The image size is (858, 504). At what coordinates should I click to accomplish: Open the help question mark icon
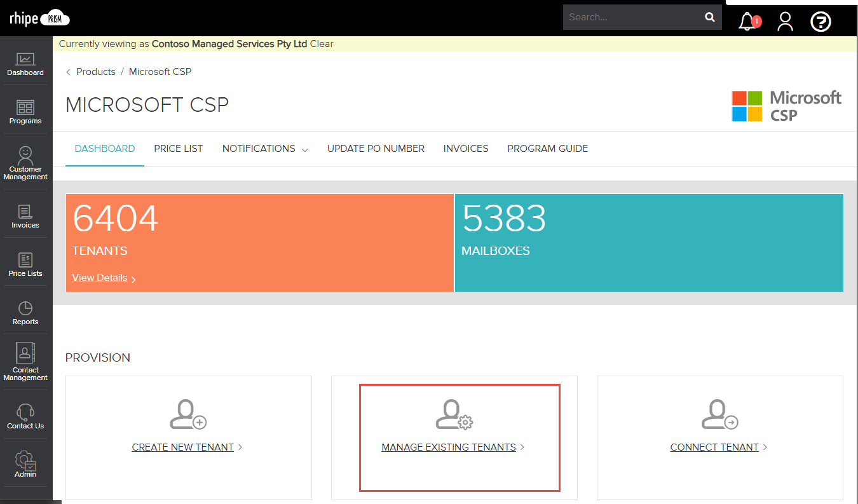tap(821, 21)
